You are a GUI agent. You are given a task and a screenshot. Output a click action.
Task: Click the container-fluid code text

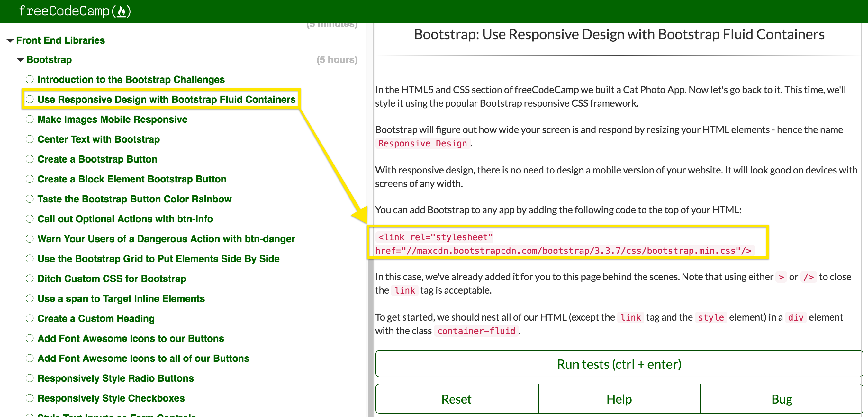click(476, 331)
